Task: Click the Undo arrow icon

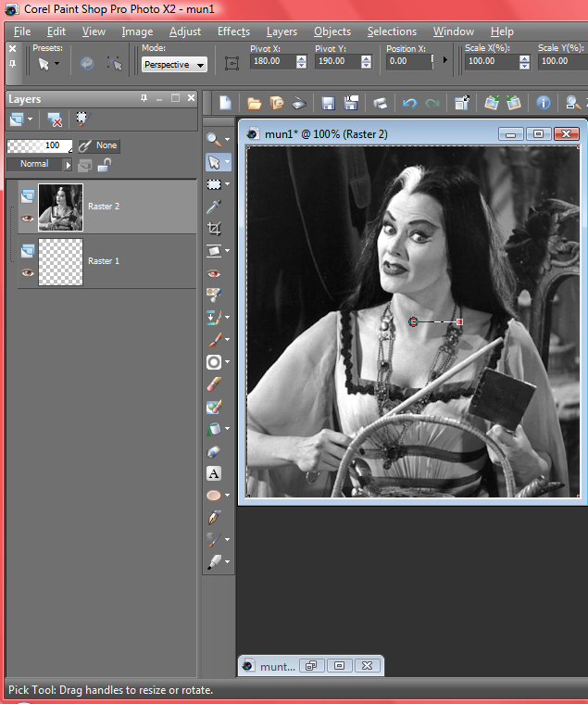Action: 410,103
